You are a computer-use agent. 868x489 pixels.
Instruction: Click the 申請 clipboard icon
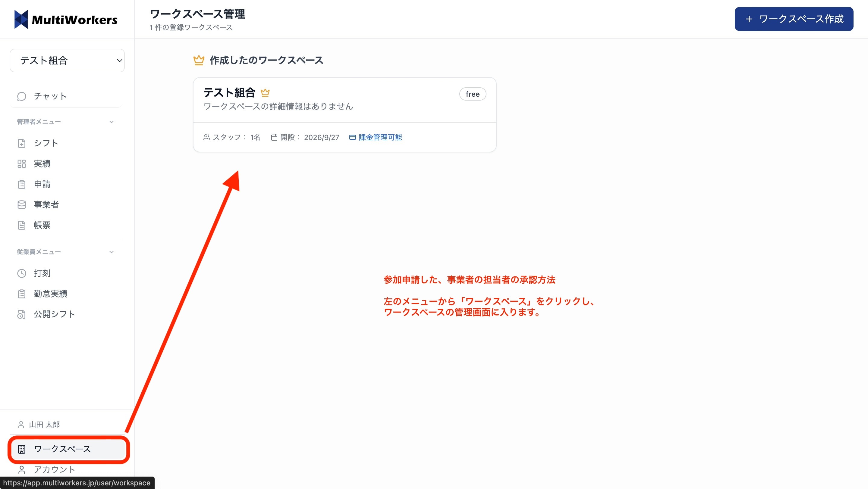click(x=22, y=184)
